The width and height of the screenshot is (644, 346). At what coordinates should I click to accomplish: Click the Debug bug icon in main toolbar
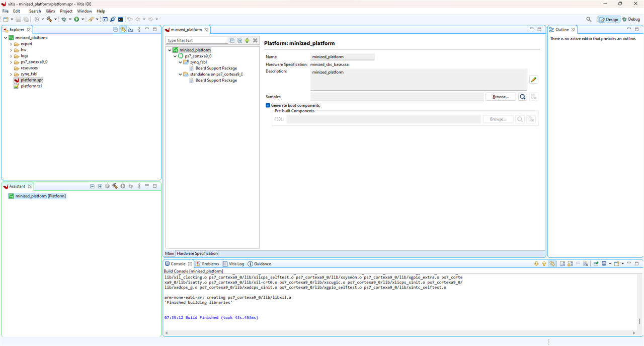pyautogui.click(x=63, y=19)
